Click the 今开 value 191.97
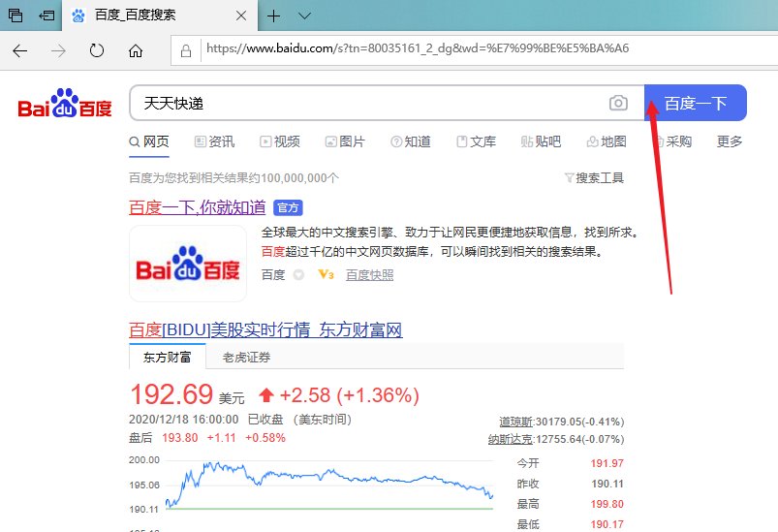This screenshot has width=778, height=532. point(607,463)
